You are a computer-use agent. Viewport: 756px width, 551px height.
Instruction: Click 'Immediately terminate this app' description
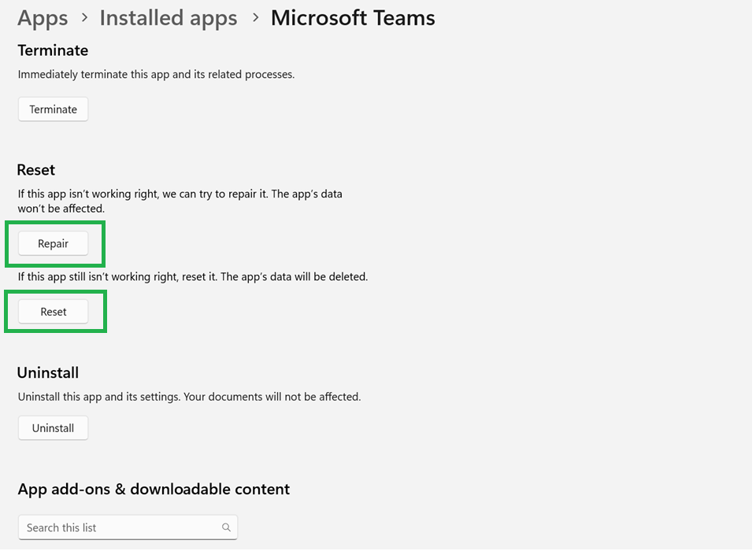[x=156, y=75]
